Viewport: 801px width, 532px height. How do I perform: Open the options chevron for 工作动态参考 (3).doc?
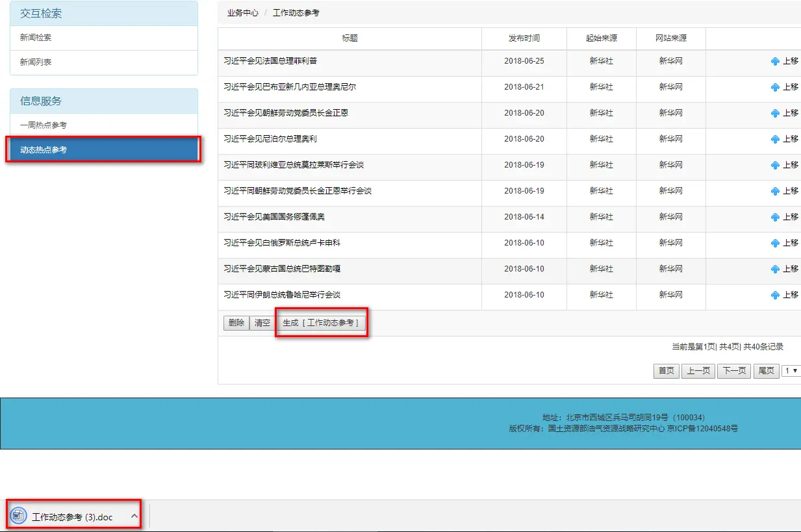pyautogui.click(x=134, y=516)
